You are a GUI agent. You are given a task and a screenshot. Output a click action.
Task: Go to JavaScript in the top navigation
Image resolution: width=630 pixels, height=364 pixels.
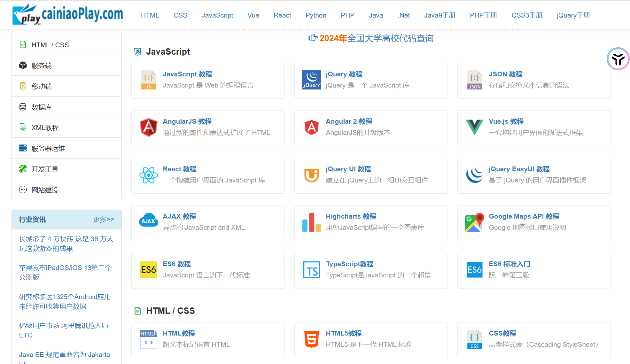[217, 15]
